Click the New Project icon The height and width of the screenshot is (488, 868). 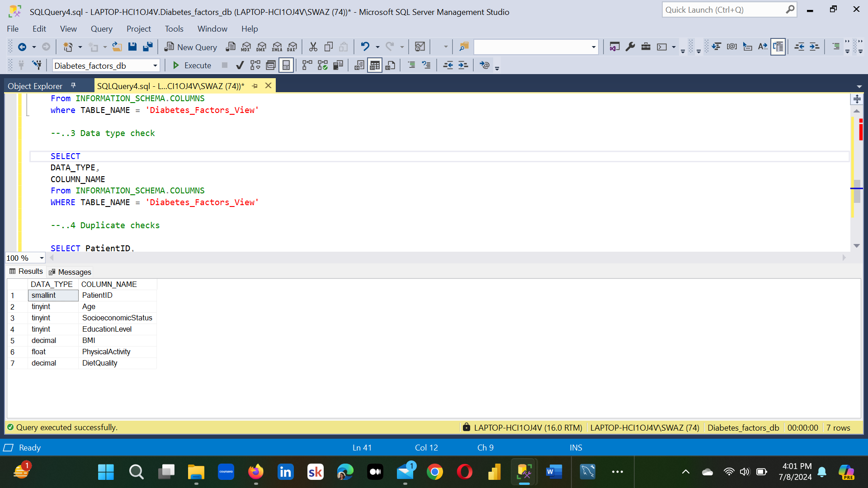[x=68, y=47]
